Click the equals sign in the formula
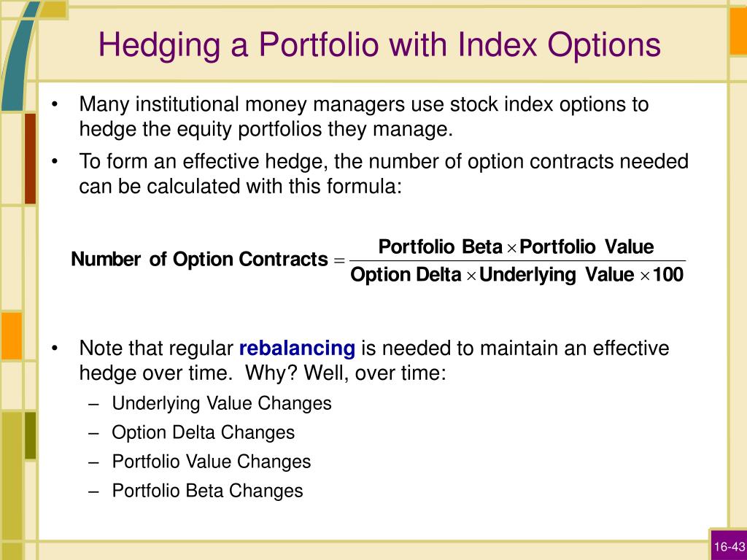 [338, 260]
